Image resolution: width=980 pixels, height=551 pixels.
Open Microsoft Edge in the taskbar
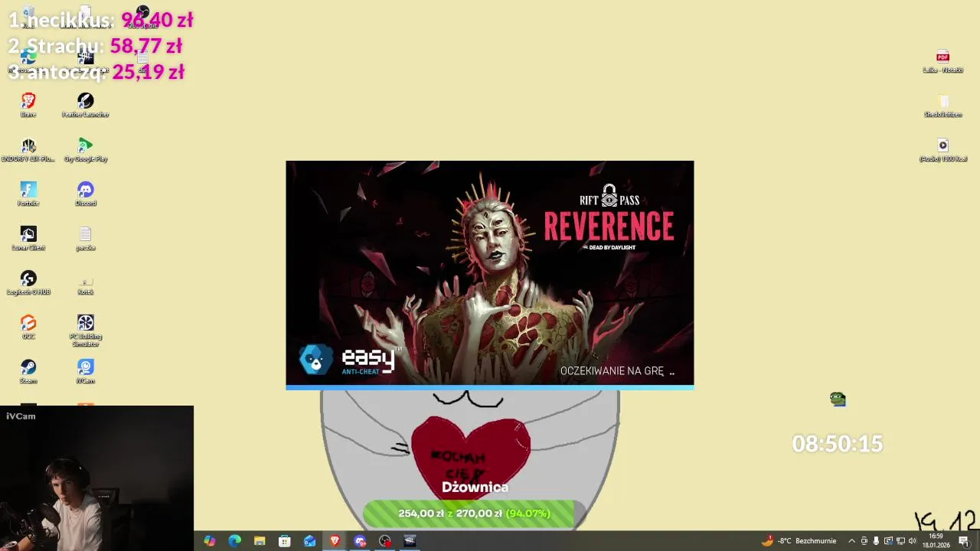coord(234,541)
